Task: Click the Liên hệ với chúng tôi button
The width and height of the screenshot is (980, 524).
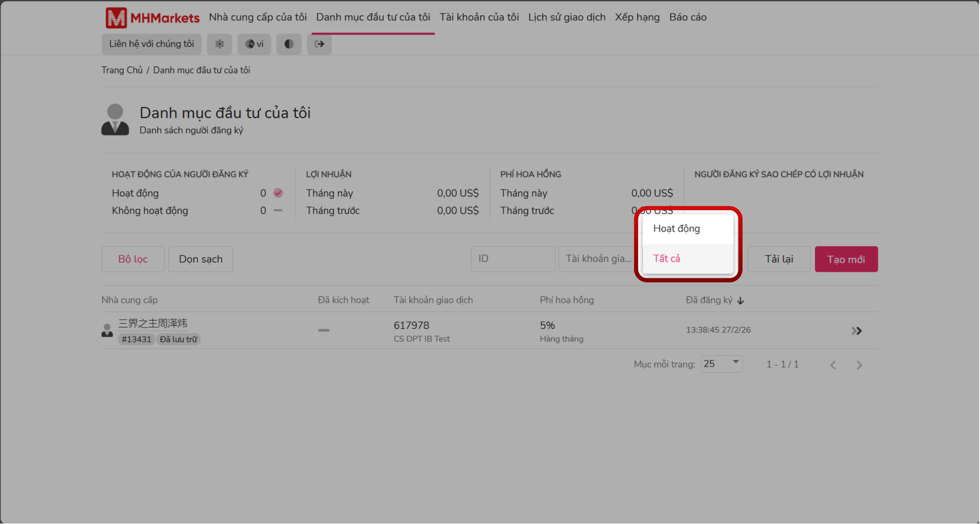Action: (151, 44)
